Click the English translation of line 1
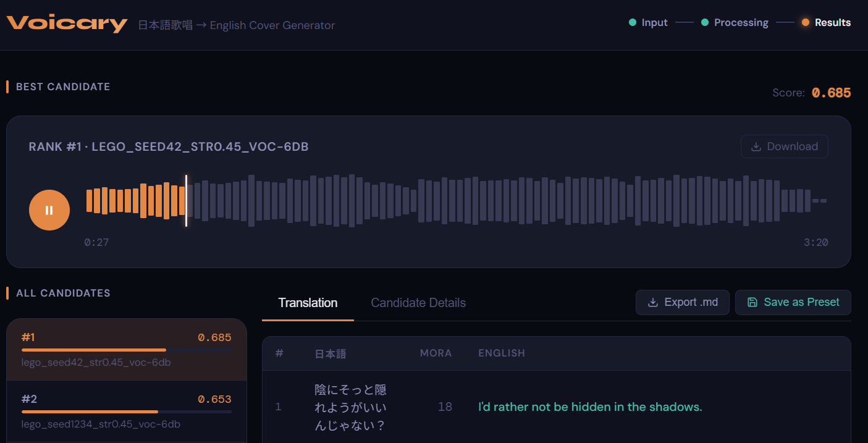The width and height of the screenshot is (868, 443). tap(590, 407)
